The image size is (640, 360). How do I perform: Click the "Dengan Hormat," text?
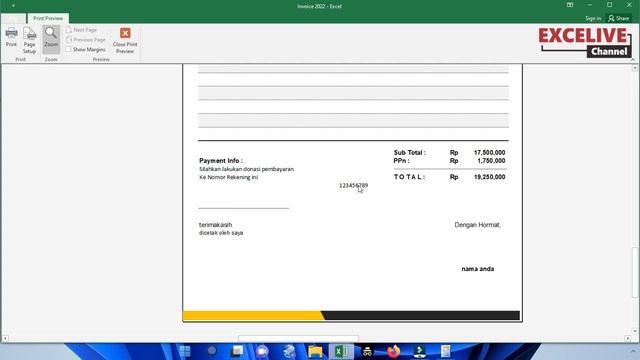coord(478,225)
